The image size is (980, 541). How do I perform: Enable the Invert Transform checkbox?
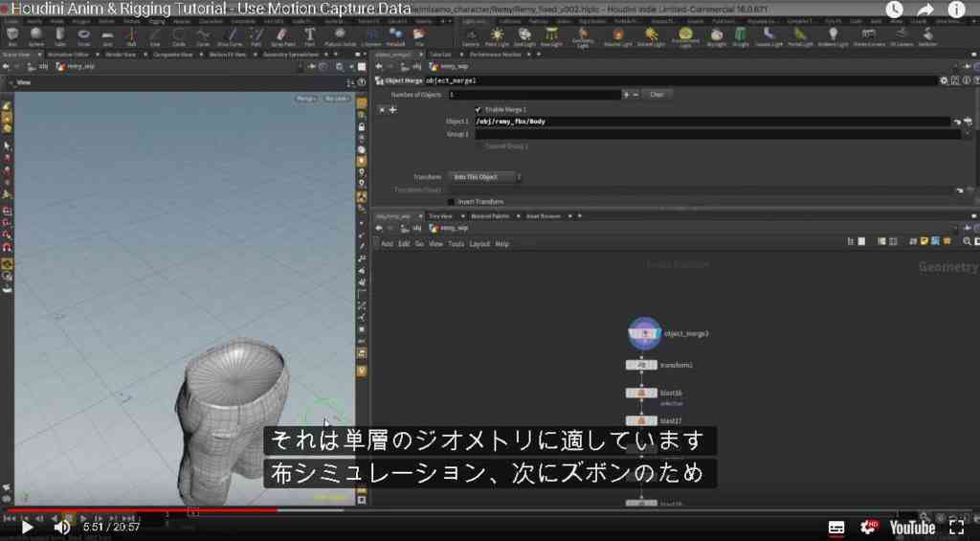[451, 202]
